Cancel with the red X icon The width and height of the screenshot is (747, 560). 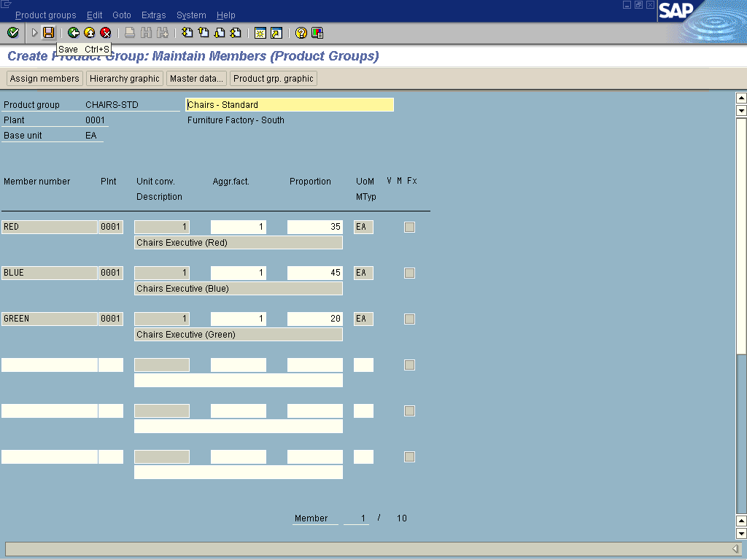(106, 32)
